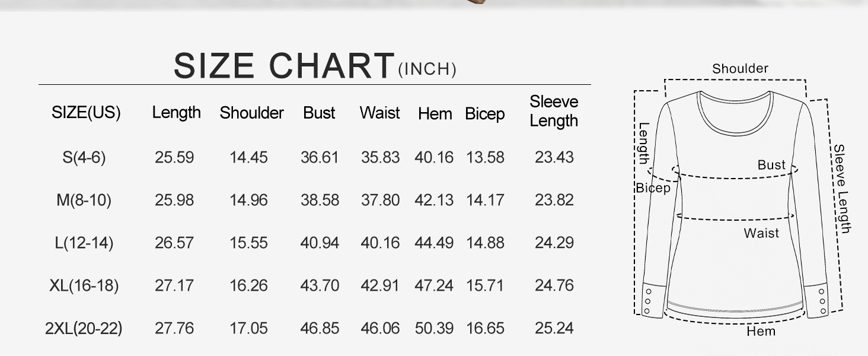
Task: Select the 2XL(20-22) size row label
Action: (84, 328)
